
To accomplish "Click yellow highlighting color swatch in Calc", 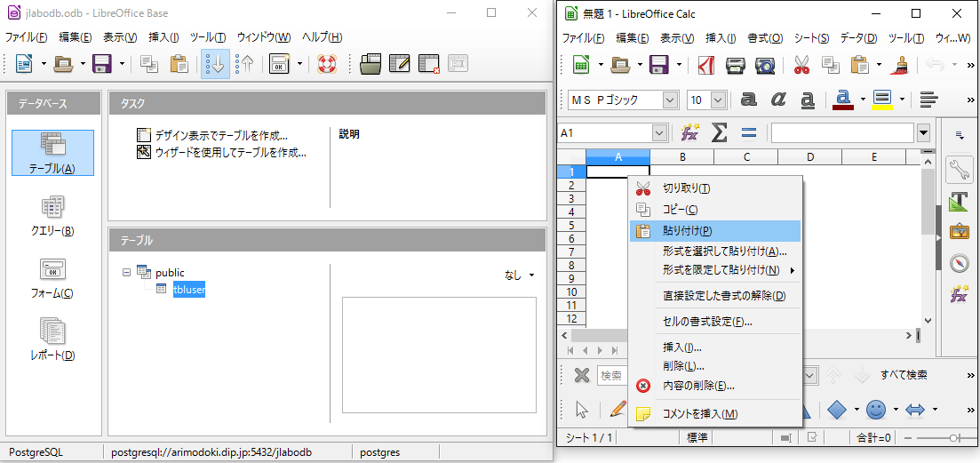I will (882, 99).
